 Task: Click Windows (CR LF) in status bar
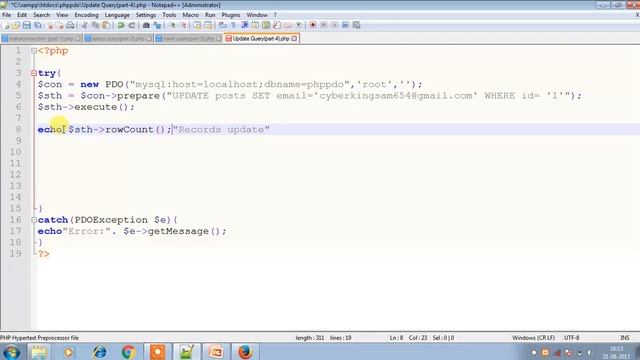533,338
